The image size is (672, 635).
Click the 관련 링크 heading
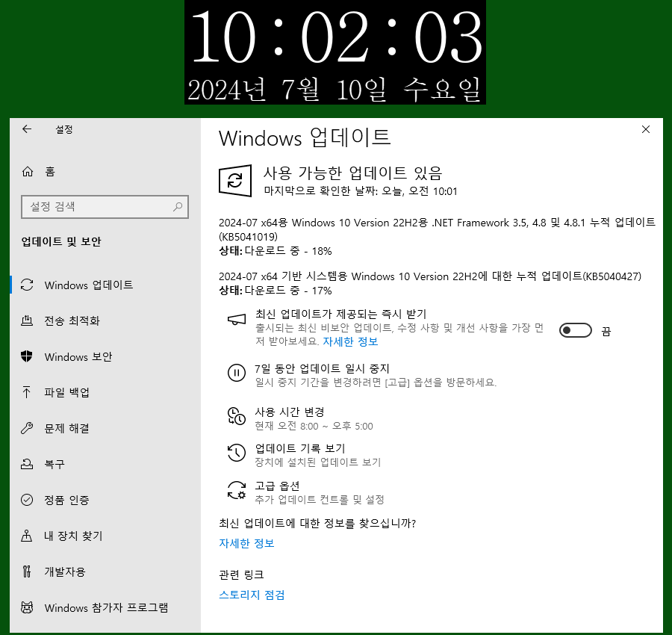coord(241,574)
